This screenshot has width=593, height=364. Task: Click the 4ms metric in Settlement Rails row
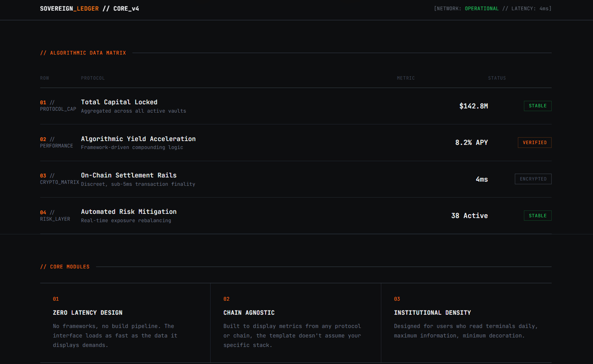tap(482, 179)
